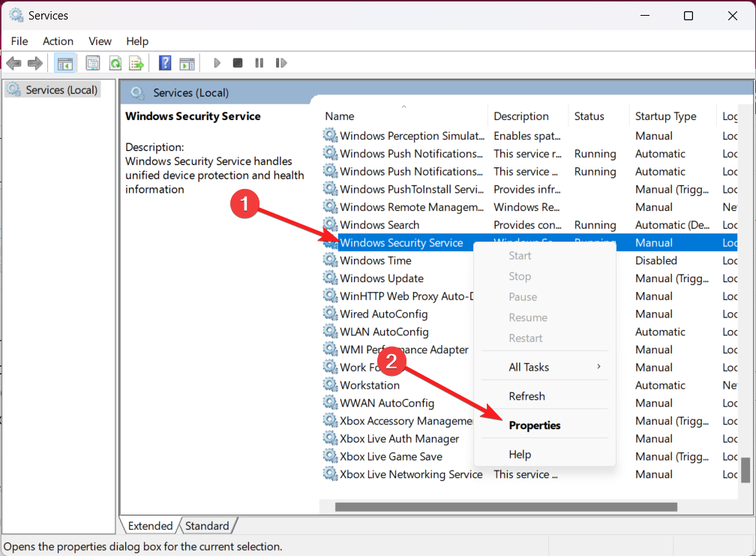Click the Disabled startup type for Windows Time

[656, 260]
